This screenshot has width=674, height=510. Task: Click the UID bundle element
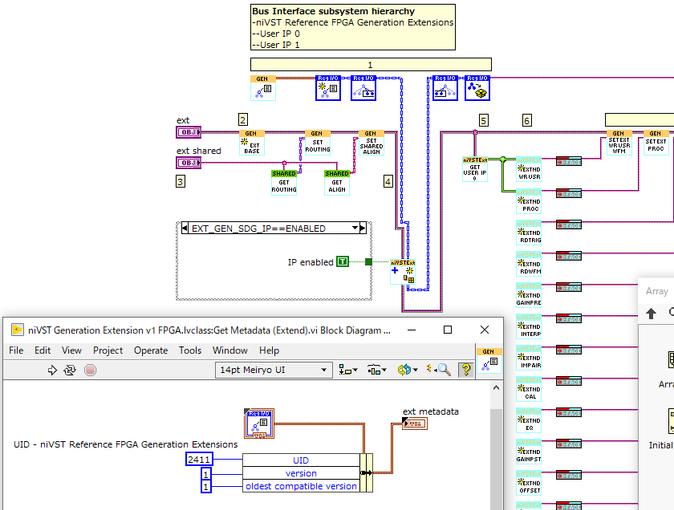coord(300,460)
